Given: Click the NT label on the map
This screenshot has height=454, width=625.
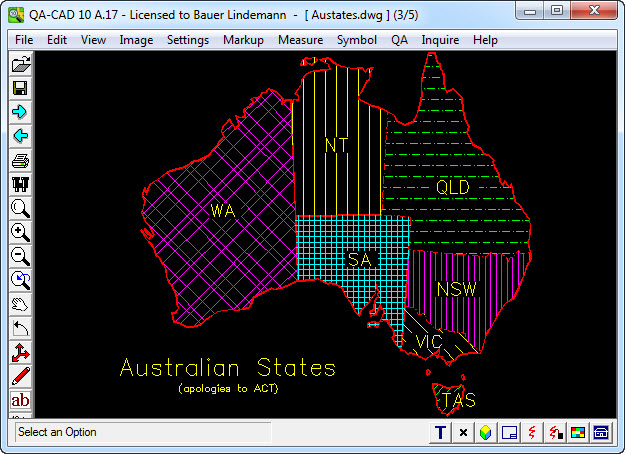Looking at the screenshot, I should click(337, 145).
